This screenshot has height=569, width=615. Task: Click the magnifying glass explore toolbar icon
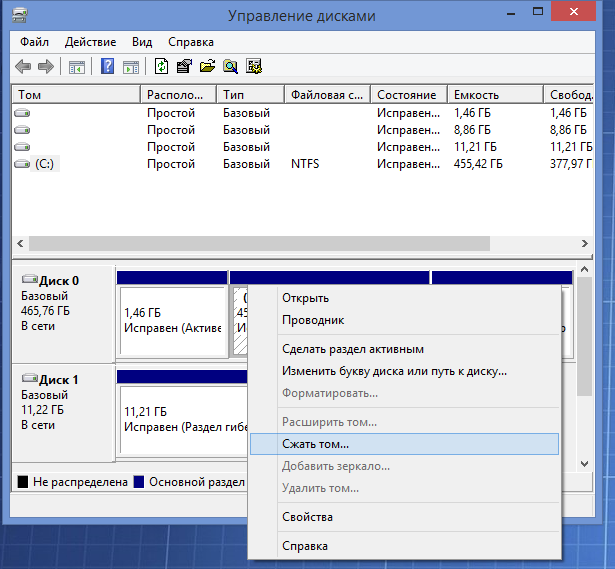coord(231,66)
